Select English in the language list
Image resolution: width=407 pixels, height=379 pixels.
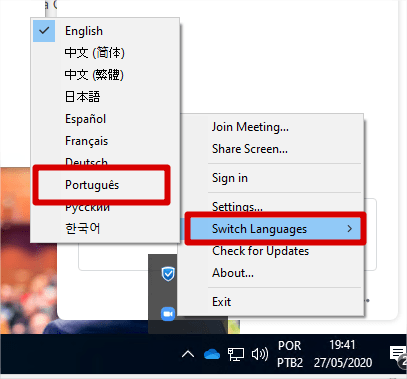105,31
